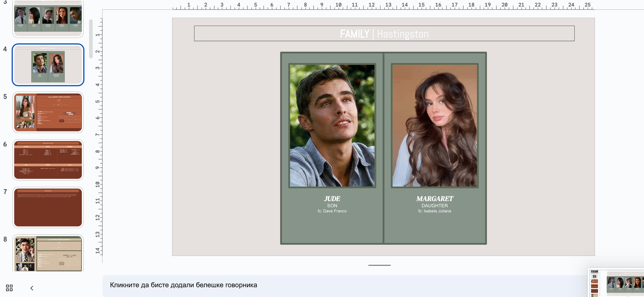The image size is (644, 297).
Task: Click the FAMILY | Hastingston title box
Action: (384, 34)
